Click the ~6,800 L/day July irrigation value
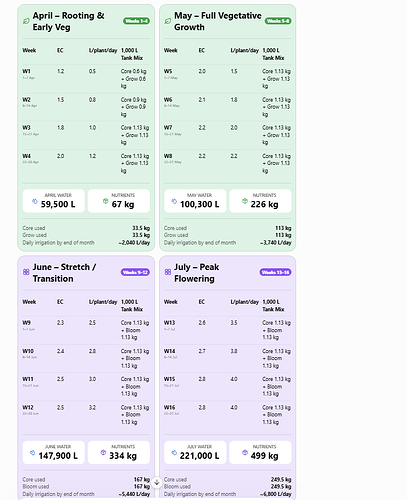This screenshot has height=500, width=407. [276, 494]
